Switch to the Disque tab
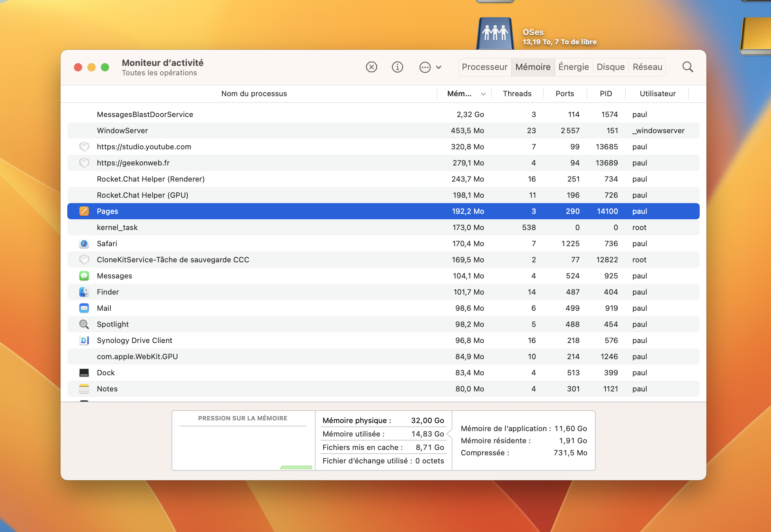The height and width of the screenshot is (532, 771). coord(611,67)
